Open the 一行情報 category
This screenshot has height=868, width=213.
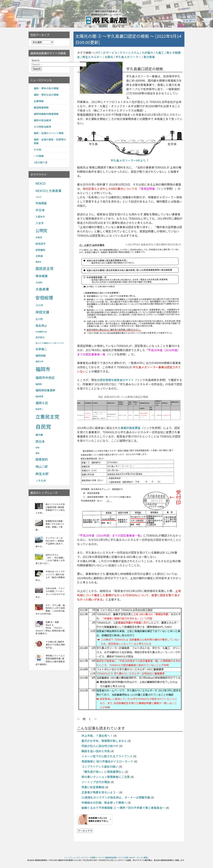(x=38, y=156)
